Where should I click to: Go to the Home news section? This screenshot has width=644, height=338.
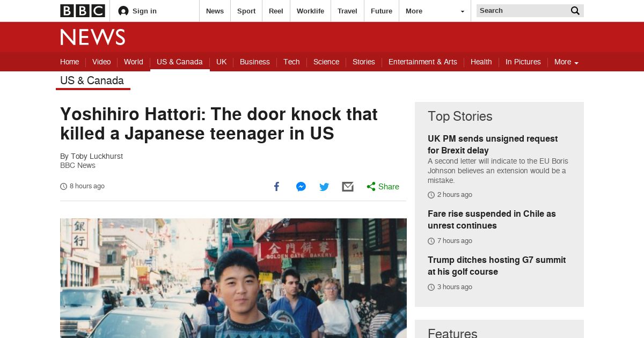tap(70, 62)
